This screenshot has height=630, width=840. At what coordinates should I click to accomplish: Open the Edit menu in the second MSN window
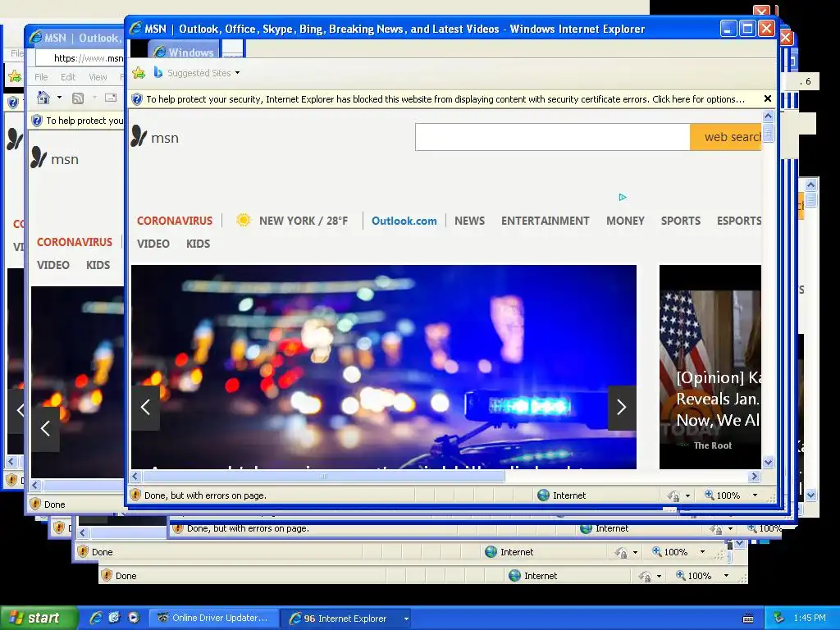coord(68,77)
